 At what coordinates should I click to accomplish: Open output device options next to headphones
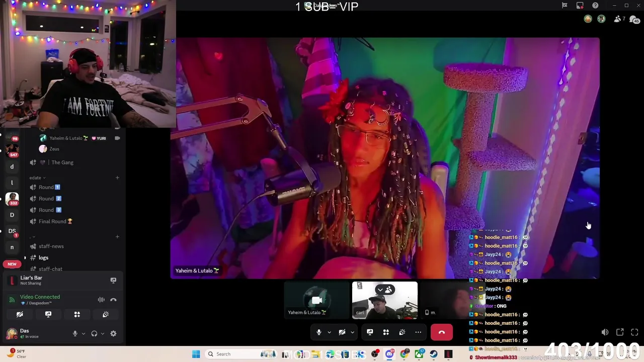102,333
